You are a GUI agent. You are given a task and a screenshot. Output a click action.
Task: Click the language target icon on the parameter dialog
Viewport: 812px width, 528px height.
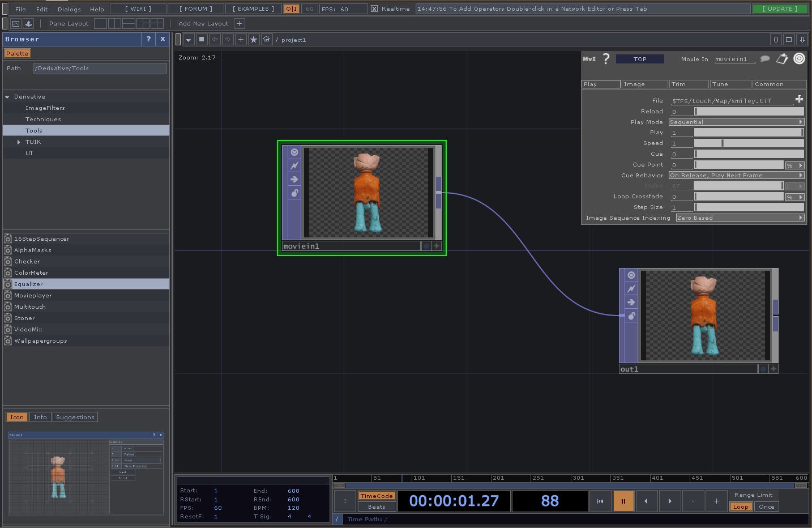tap(799, 58)
